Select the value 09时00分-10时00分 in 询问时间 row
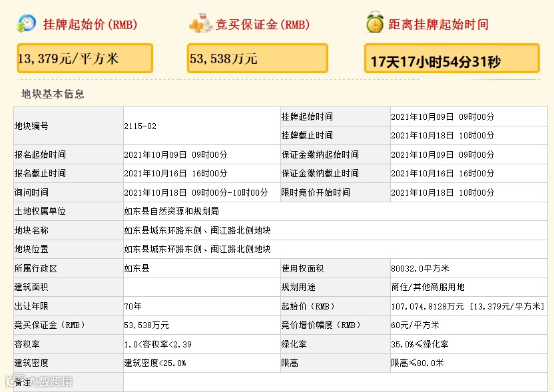Viewport: 554px width, 392px height. point(230,192)
